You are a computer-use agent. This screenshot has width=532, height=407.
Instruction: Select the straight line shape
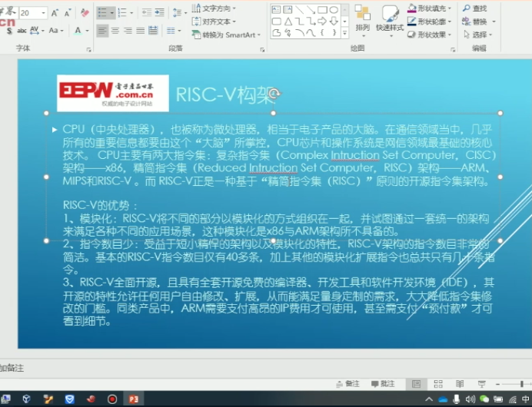point(299,9)
